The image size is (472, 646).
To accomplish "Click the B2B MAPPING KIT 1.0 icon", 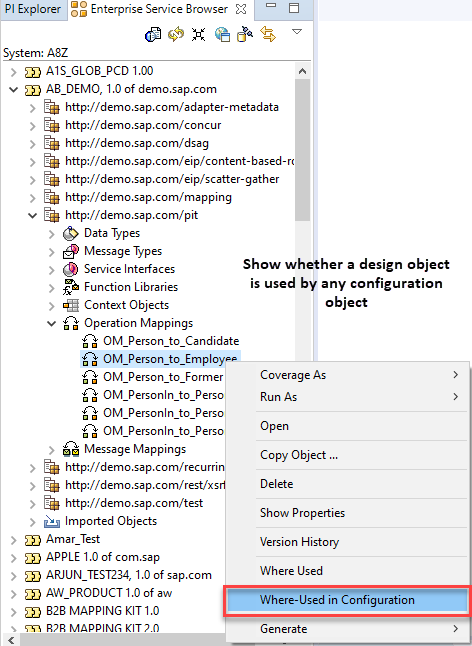I will coord(33,611).
